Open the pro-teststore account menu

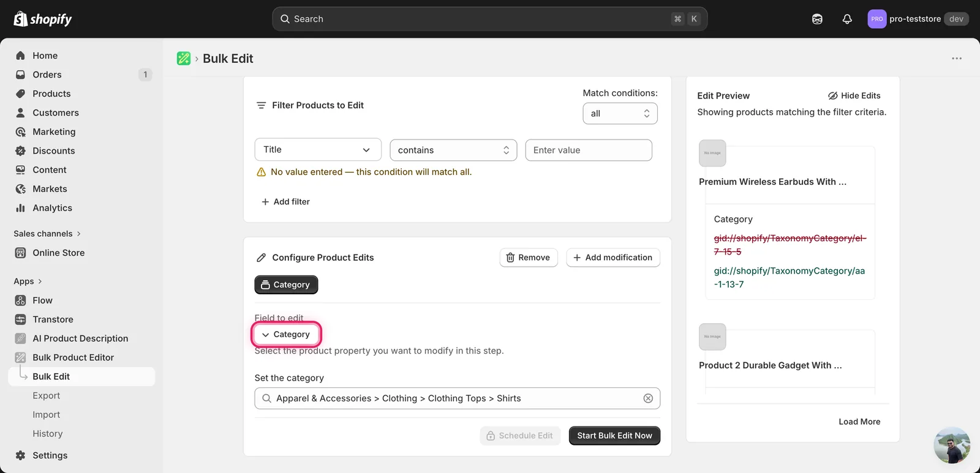(918, 19)
